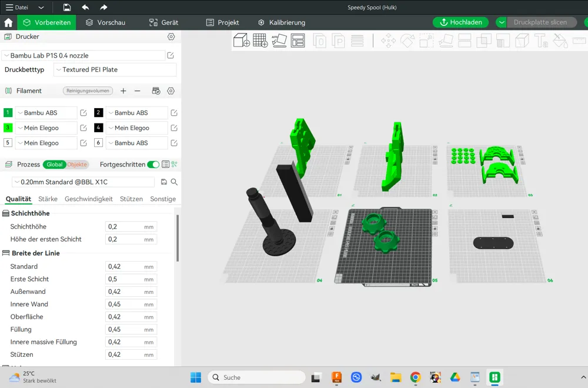Viewport: 588px width, 388px height.
Task: Click the Arrange all objects icon
Action: (298, 41)
